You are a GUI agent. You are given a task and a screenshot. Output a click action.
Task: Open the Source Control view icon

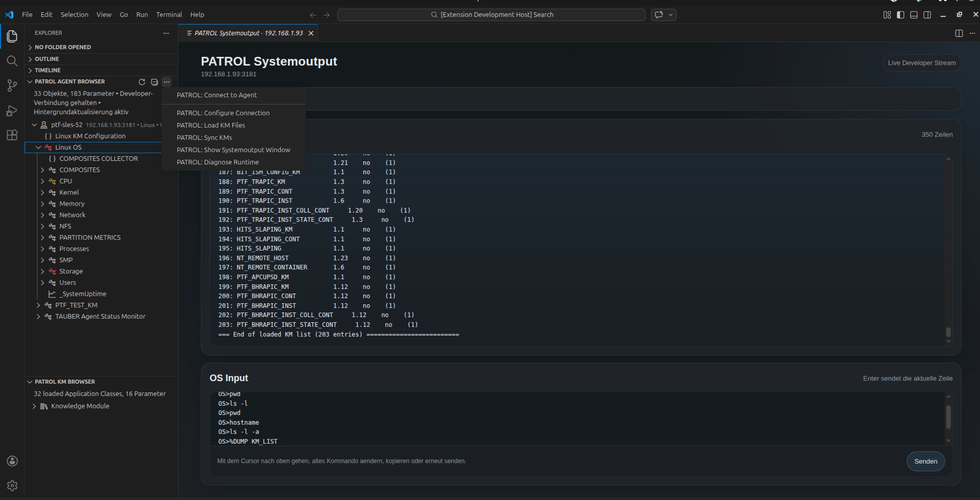(12, 86)
